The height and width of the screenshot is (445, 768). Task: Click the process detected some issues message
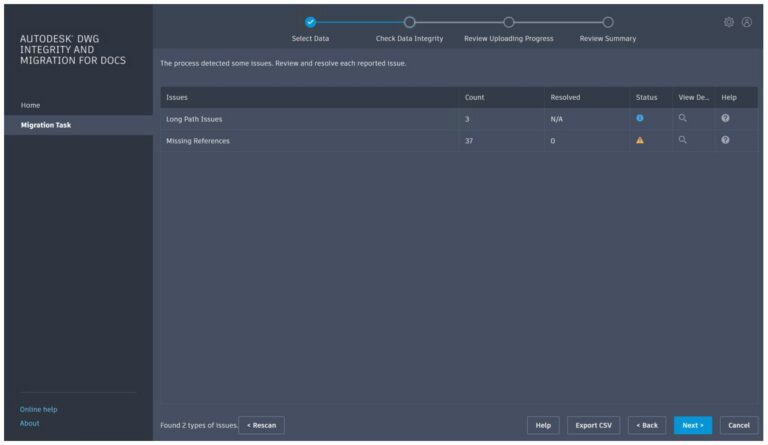[283, 63]
